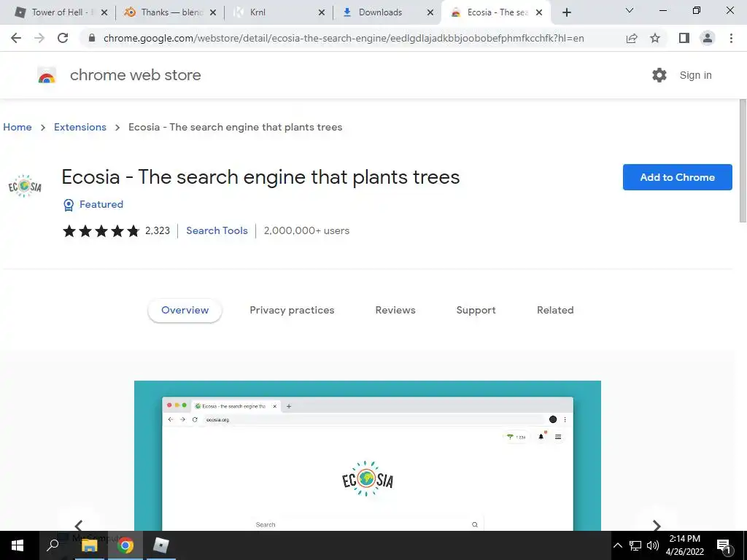Open the Related tab

coord(555,310)
